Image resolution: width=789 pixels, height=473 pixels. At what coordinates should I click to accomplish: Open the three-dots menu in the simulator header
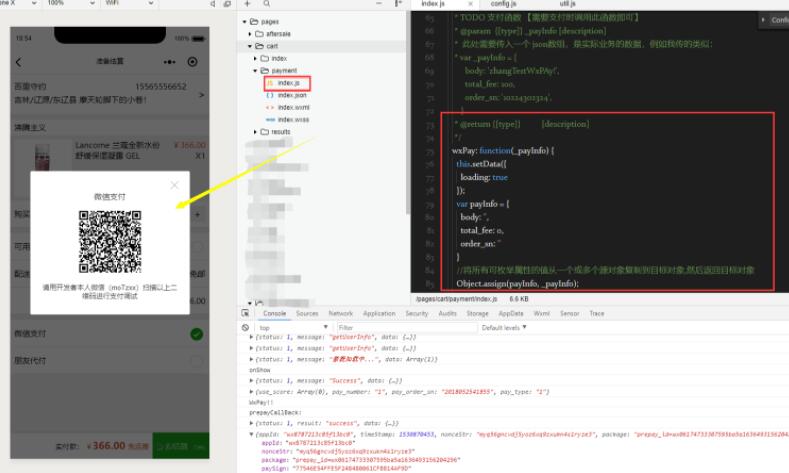(170, 62)
